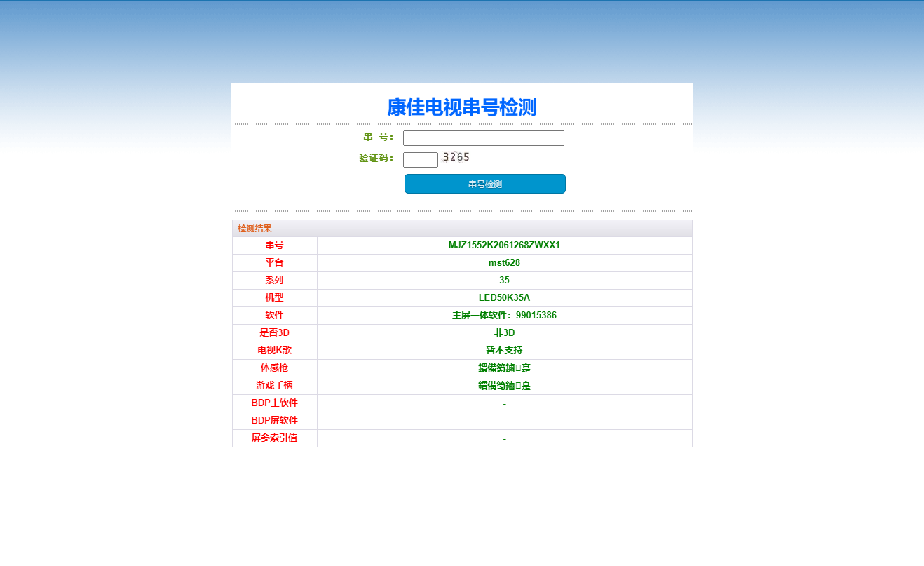Click the BDP主软件 row label
The height and width of the screenshot is (566, 924).
click(x=275, y=403)
